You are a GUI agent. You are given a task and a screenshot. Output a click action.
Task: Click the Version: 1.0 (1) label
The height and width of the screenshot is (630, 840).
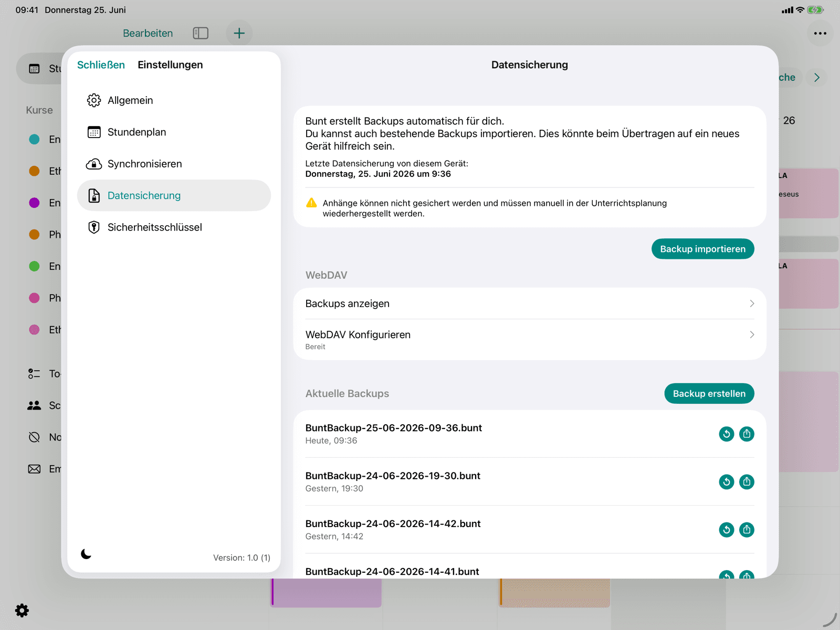click(241, 558)
